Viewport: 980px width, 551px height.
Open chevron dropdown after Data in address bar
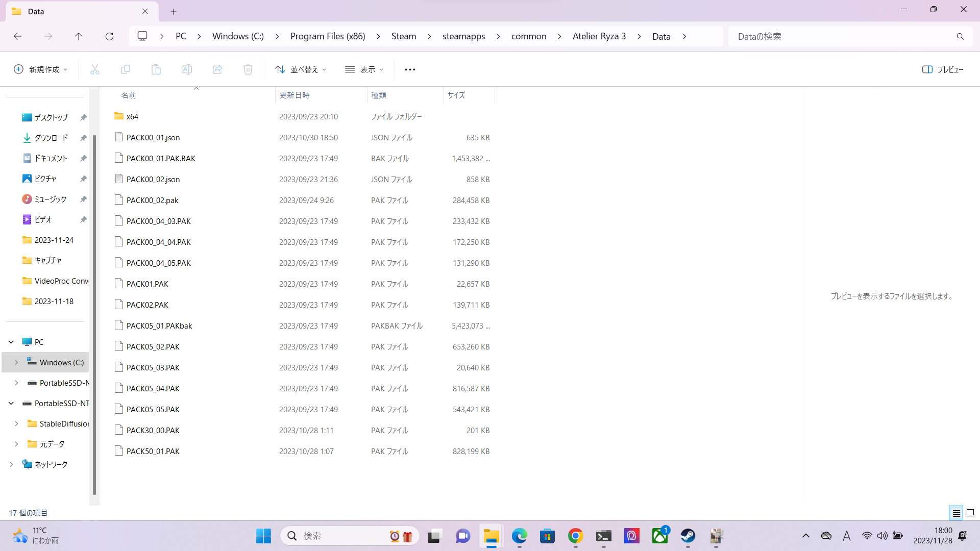[684, 36]
